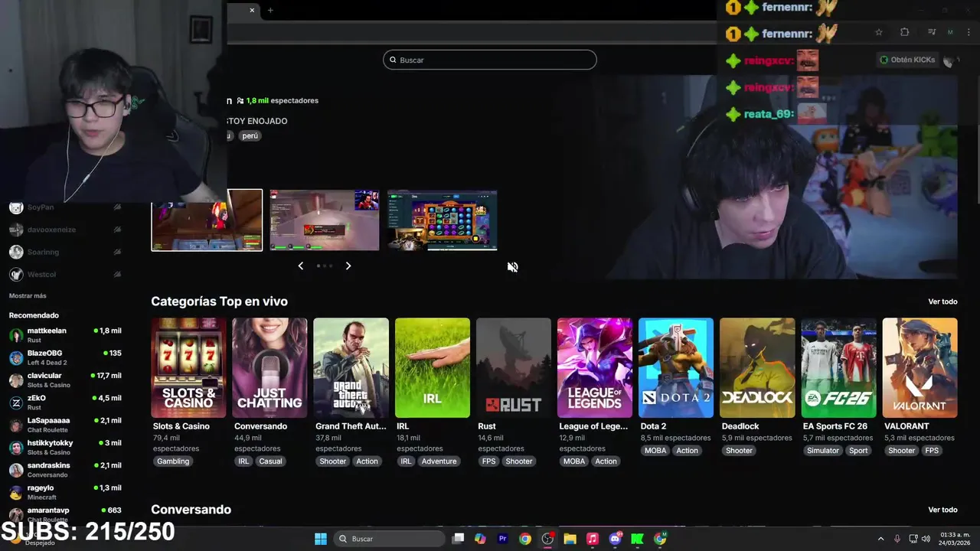Open the EA Sports FC 26 category card

pos(838,368)
